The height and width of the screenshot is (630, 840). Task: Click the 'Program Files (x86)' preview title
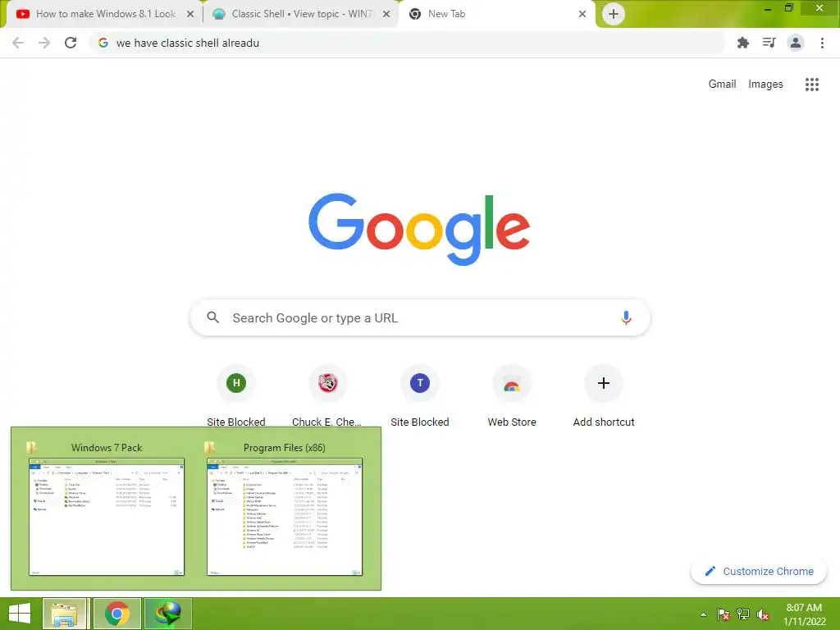coord(285,447)
